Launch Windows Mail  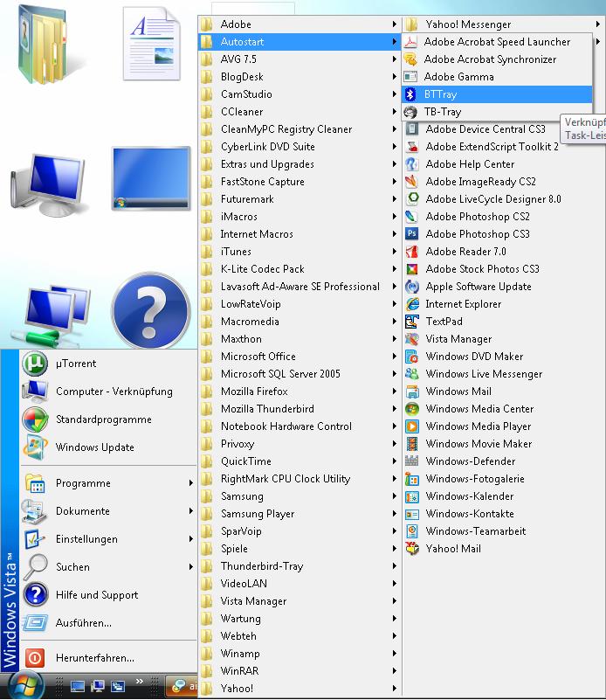tap(502, 392)
